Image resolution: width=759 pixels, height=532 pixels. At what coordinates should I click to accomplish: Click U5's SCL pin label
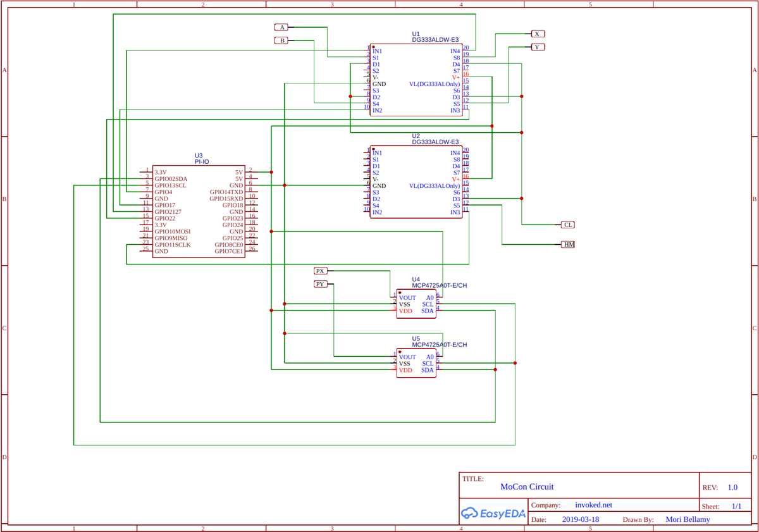click(428, 364)
